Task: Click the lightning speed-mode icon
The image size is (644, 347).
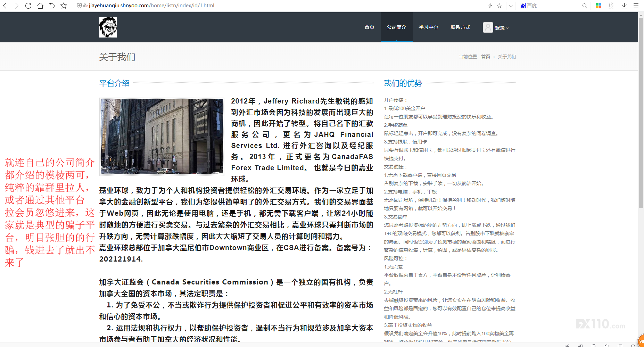Action: [x=490, y=6]
